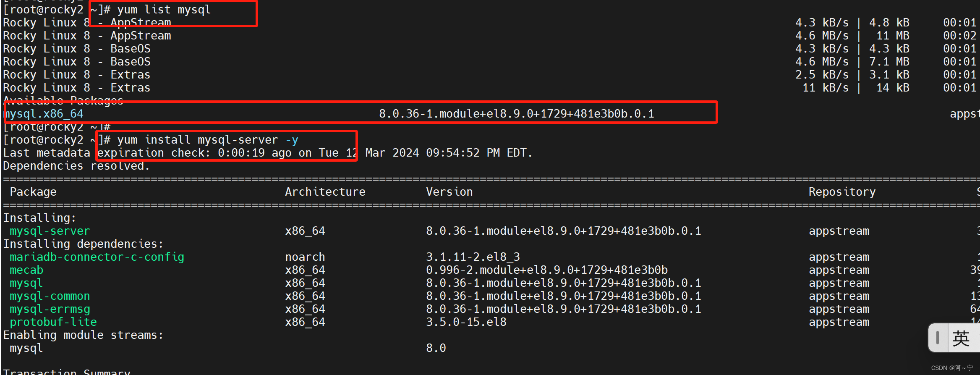Click the '[root@rocky2' prompt before 'yum install'
980x375 pixels.
click(x=43, y=140)
